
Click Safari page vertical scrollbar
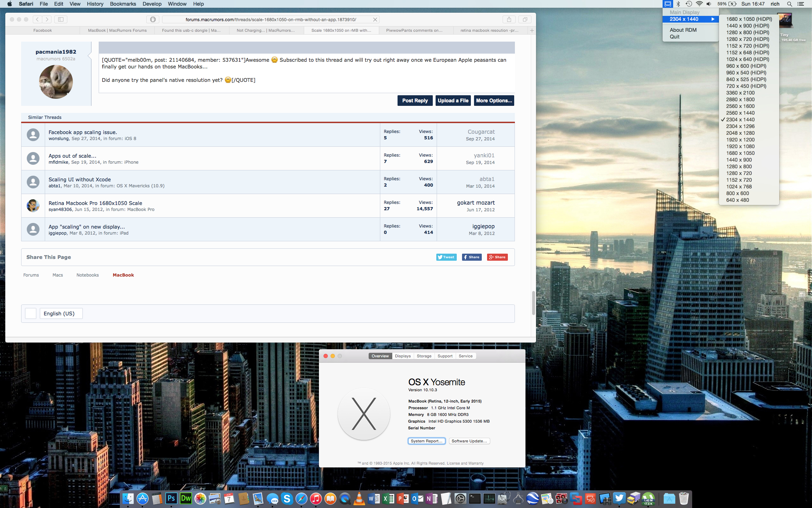tap(533, 303)
